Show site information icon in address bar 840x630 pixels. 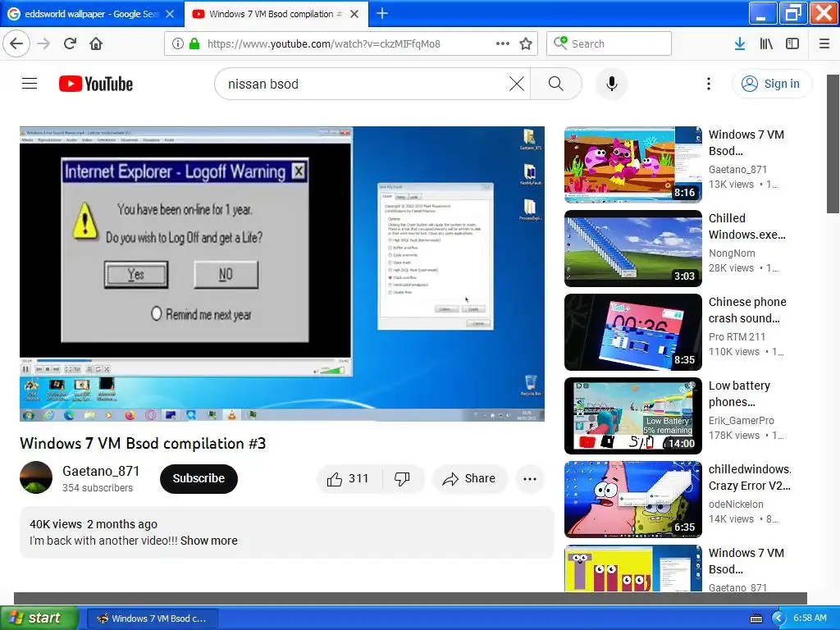[178, 43]
